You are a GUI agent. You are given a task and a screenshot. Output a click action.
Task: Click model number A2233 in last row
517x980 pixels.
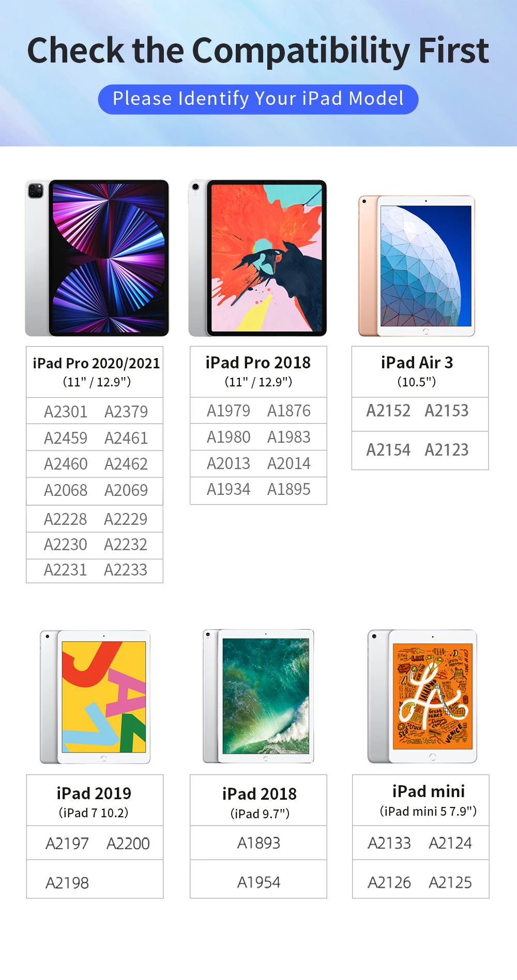(x=126, y=570)
